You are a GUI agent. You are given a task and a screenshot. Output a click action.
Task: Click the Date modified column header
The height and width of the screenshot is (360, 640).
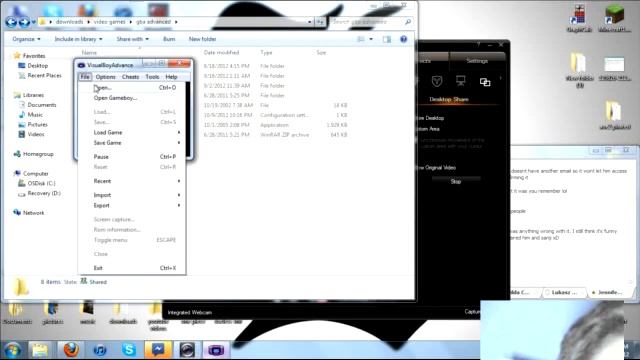tap(221, 53)
